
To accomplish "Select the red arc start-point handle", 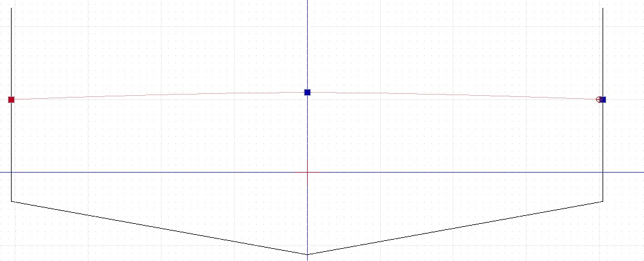I will [11, 99].
